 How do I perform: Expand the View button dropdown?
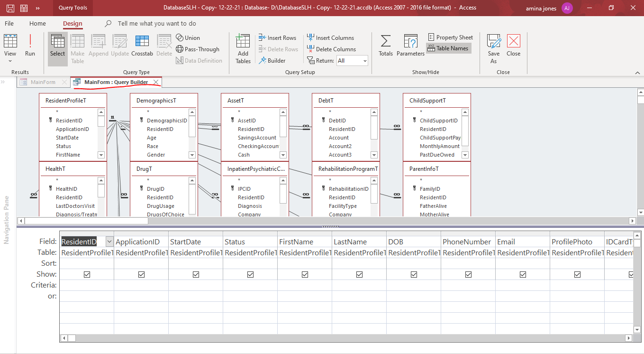(10, 61)
